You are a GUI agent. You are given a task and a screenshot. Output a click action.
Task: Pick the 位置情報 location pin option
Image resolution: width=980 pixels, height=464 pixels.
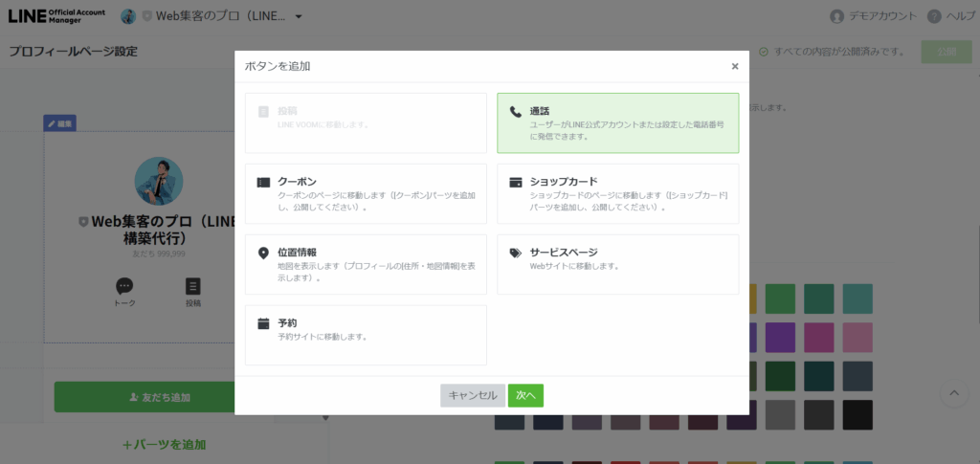click(x=366, y=264)
